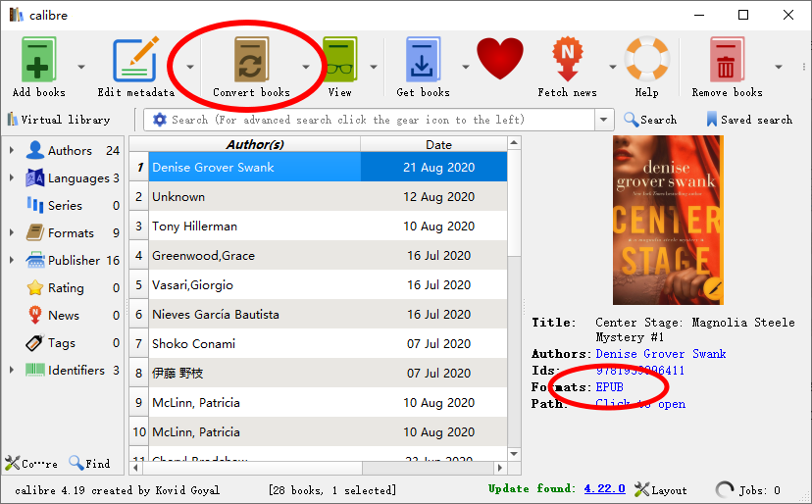Open View dropdown arrow

pos(374,67)
